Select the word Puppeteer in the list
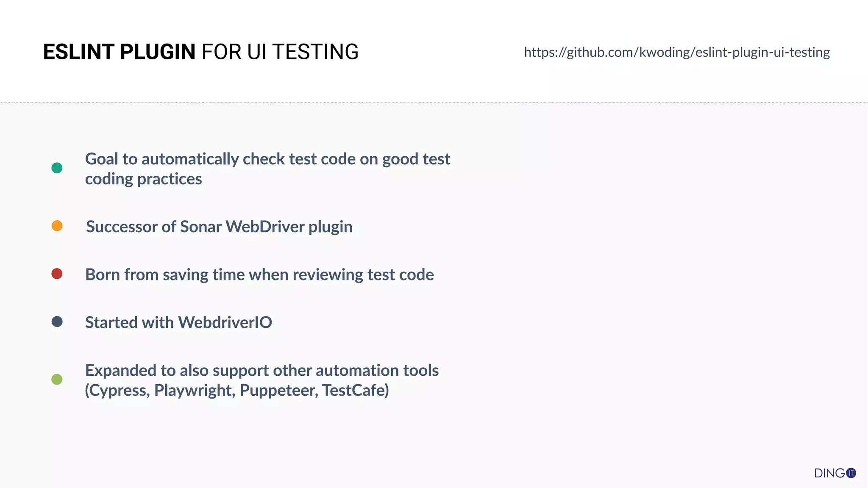The image size is (868, 488). coord(278,390)
